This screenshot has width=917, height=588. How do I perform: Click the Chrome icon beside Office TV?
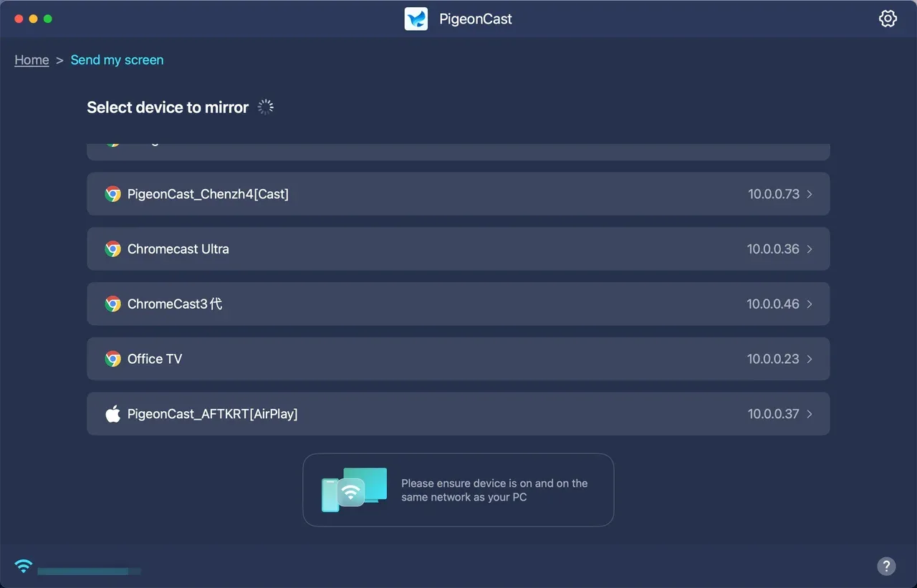point(112,359)
